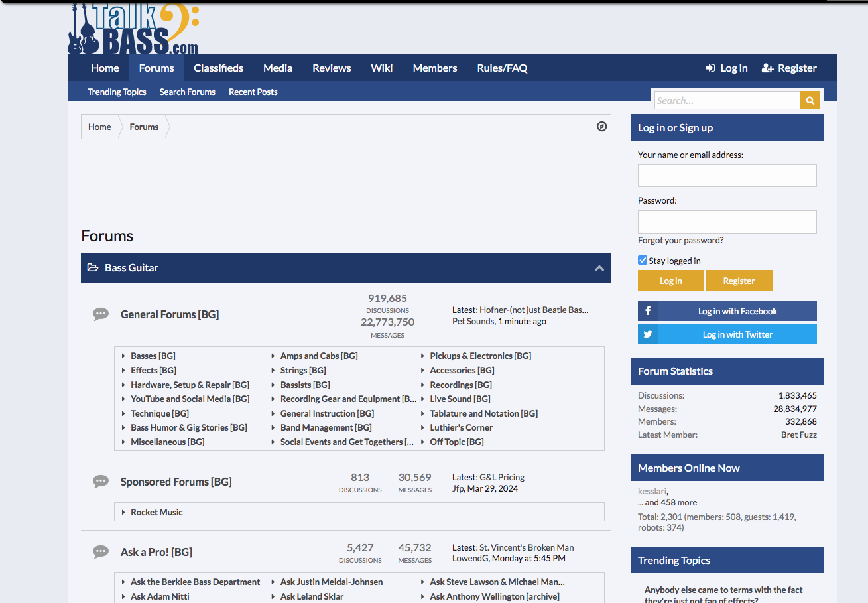Open the General Forums [BG] link
Viewport: 868px width, 603px height.
(170, 314)
